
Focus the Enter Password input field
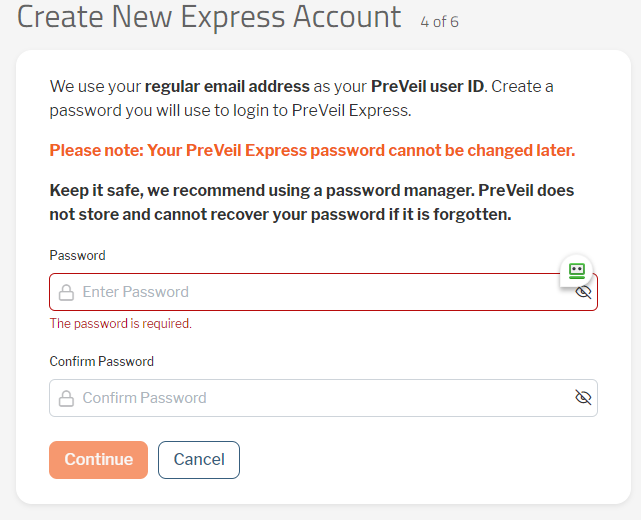point(323,292)
